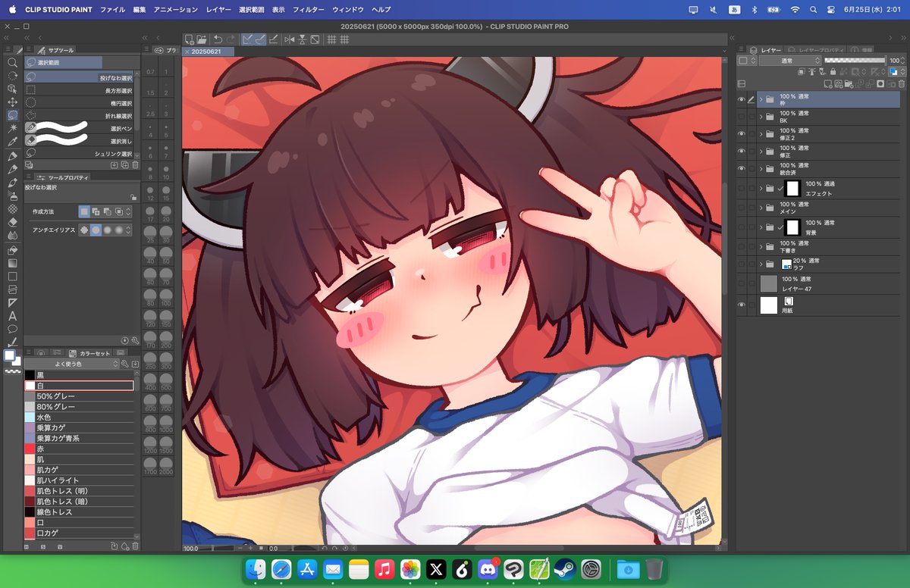Expand the 背景 layer folder
This screenshot has width=910, height=588.
coord(761,227)
